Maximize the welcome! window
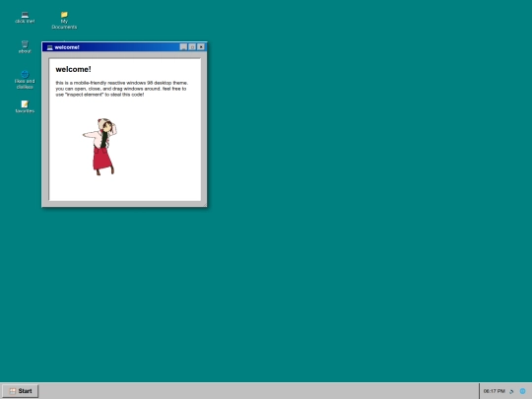The image size is (532, 399). pyautogui.click(x=192, y=47)
